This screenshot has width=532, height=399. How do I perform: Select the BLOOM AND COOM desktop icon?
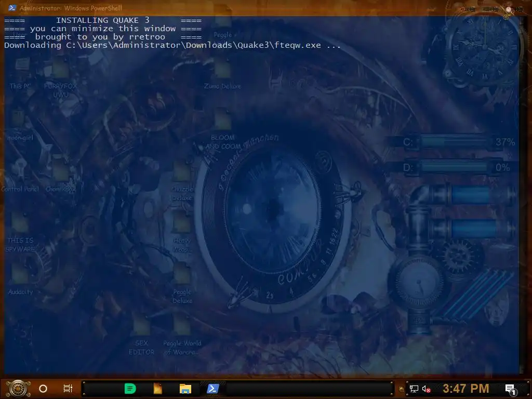point(222,129)
